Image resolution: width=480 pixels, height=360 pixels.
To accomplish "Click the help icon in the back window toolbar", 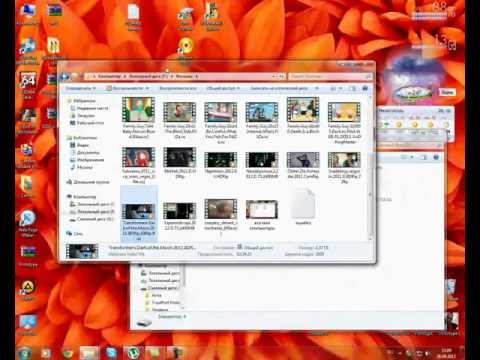I will click(x=436, y=157).
